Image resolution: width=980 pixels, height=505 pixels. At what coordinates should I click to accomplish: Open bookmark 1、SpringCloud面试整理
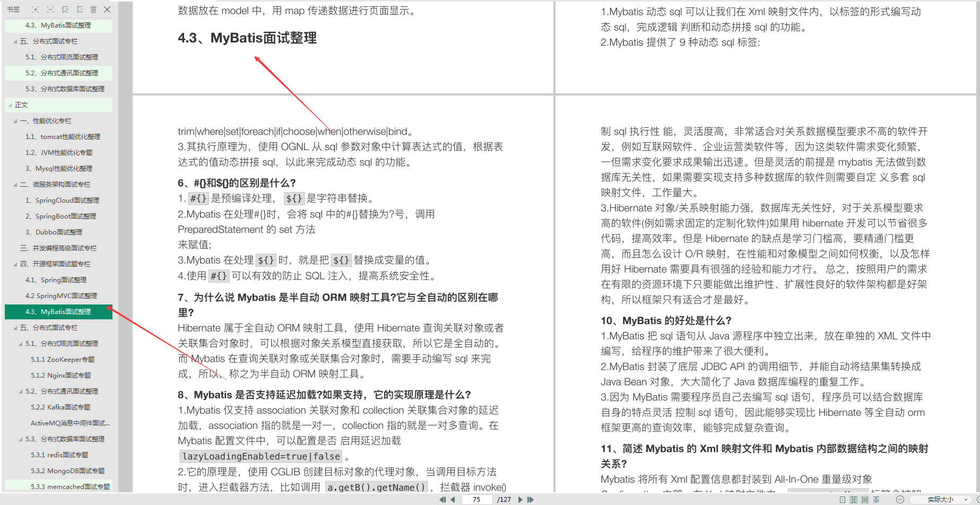point(62,200)
